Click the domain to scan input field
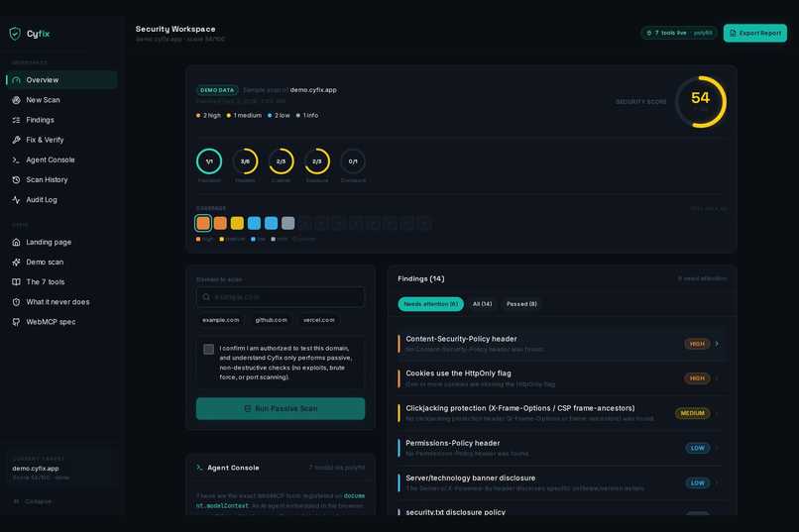 (281, 297)
